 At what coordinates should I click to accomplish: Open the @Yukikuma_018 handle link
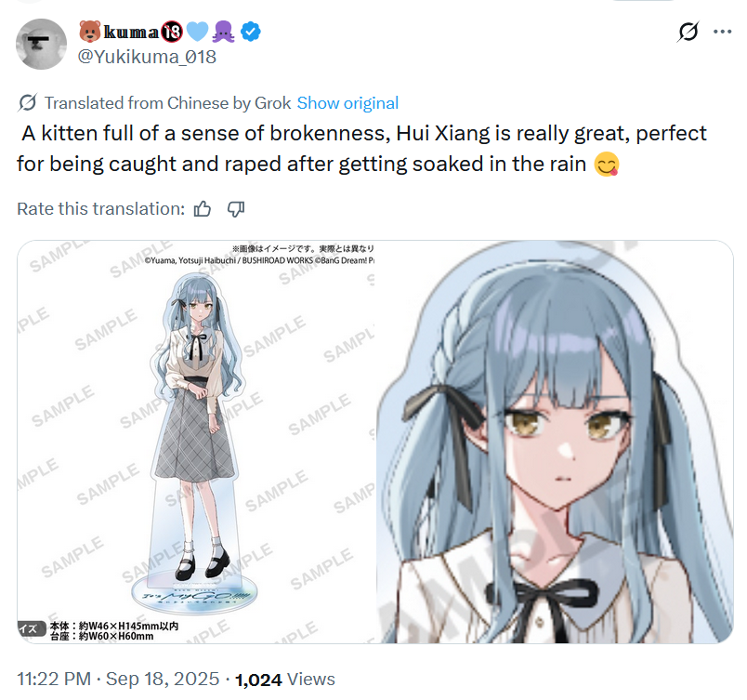click(x=147, y=57)
